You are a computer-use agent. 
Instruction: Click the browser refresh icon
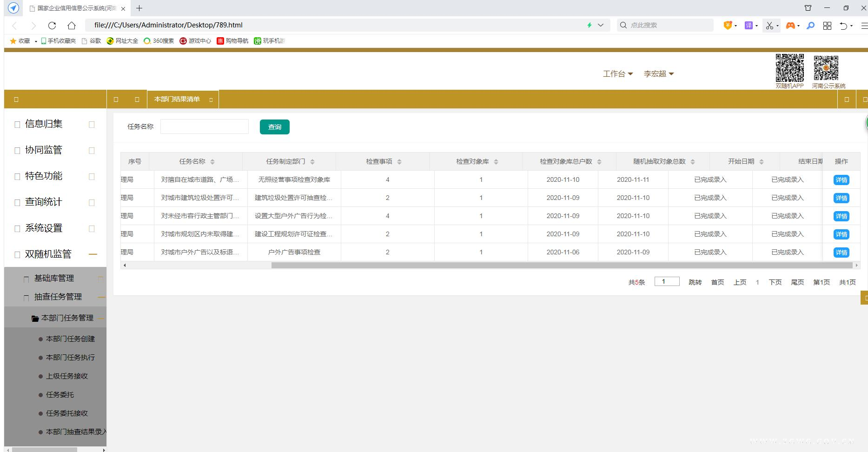[x=52, y=26]
